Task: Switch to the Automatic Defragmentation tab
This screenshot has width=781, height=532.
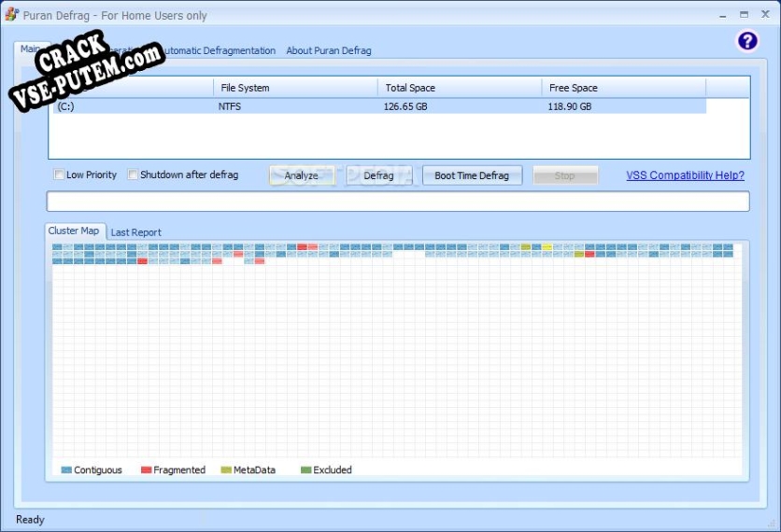Action: (218, 50)
